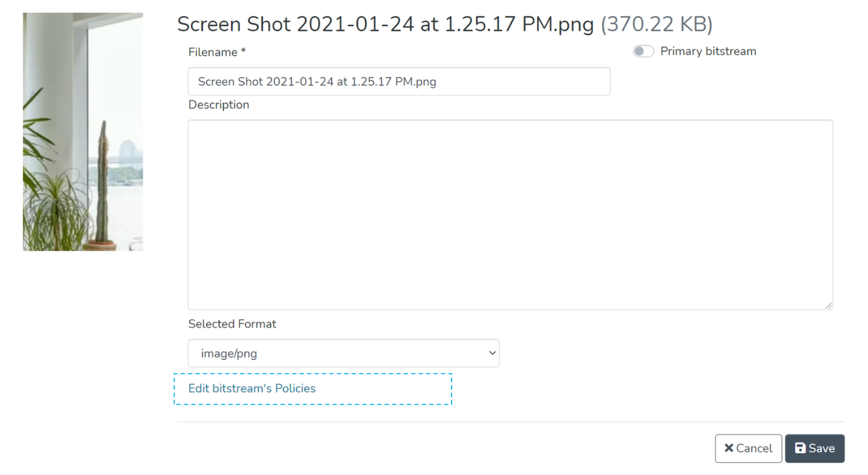Click the Description field label
The image size is (868, 475).
[x=219, y=105]
